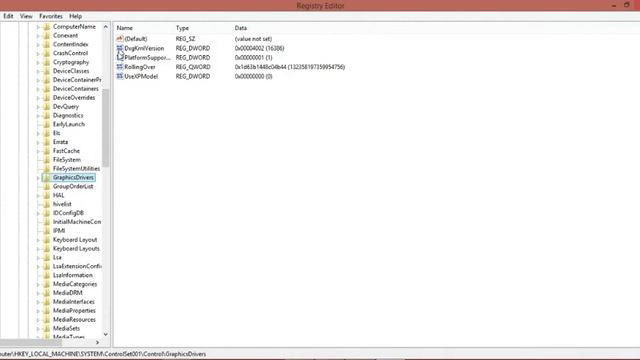
Task: Expand the DeviceClasses key
Action: coord(38,71)
